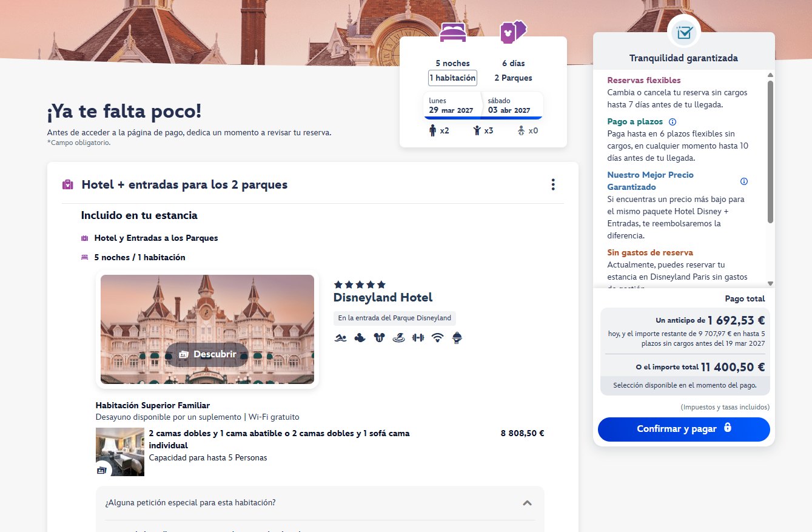The height and width of the screenshot is (532, 812).
Task: Click the spa amenity icon
Action: point(398,338)
